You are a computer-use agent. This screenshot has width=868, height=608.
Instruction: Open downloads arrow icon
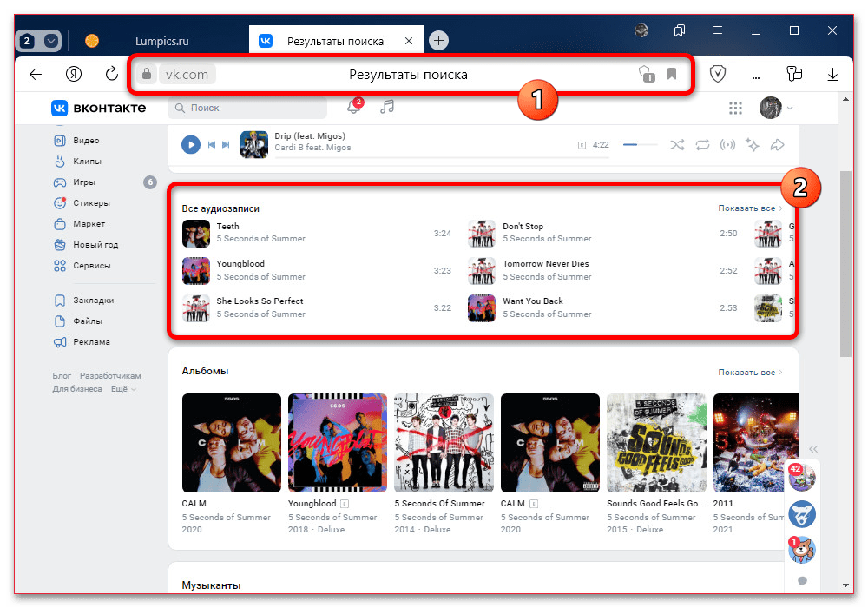click(832, 74)
